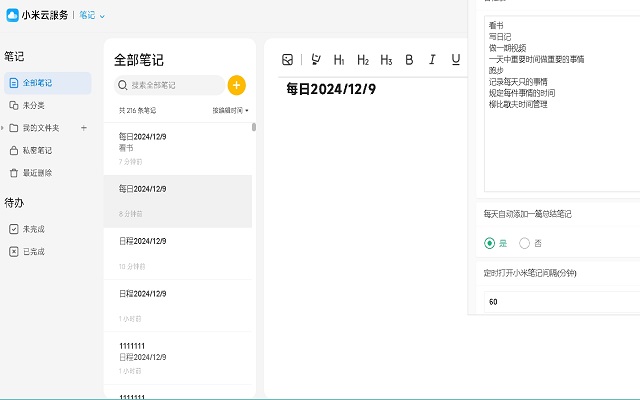
Task: Click 看书 line in the settings text box
Action: (x=496, y=25)
